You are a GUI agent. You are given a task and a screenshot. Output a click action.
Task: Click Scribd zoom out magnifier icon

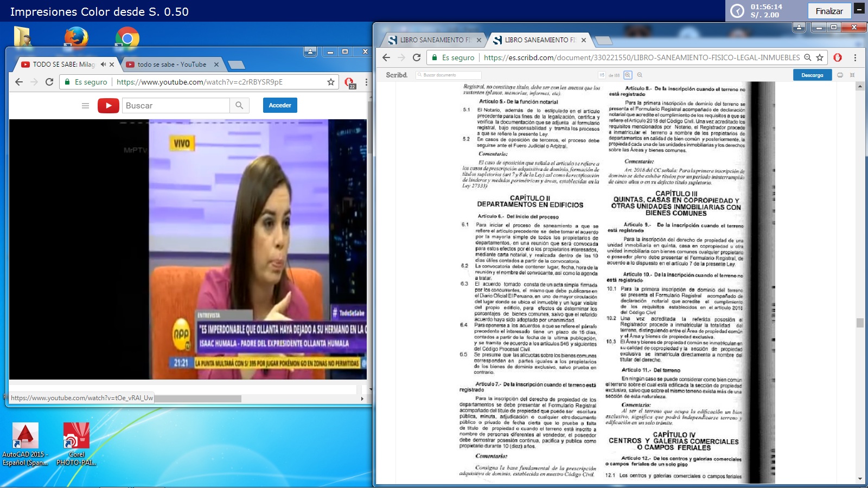640,75
